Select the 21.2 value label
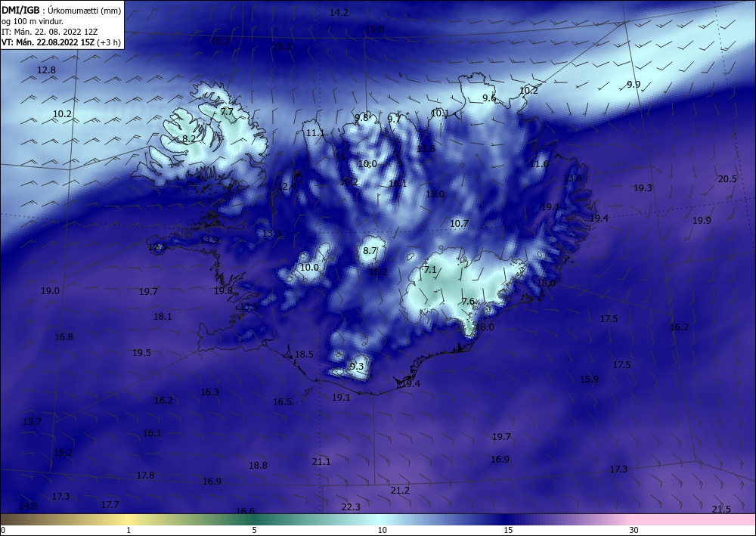The width and height of the screenshot is (756, 536). pos(400,491)
